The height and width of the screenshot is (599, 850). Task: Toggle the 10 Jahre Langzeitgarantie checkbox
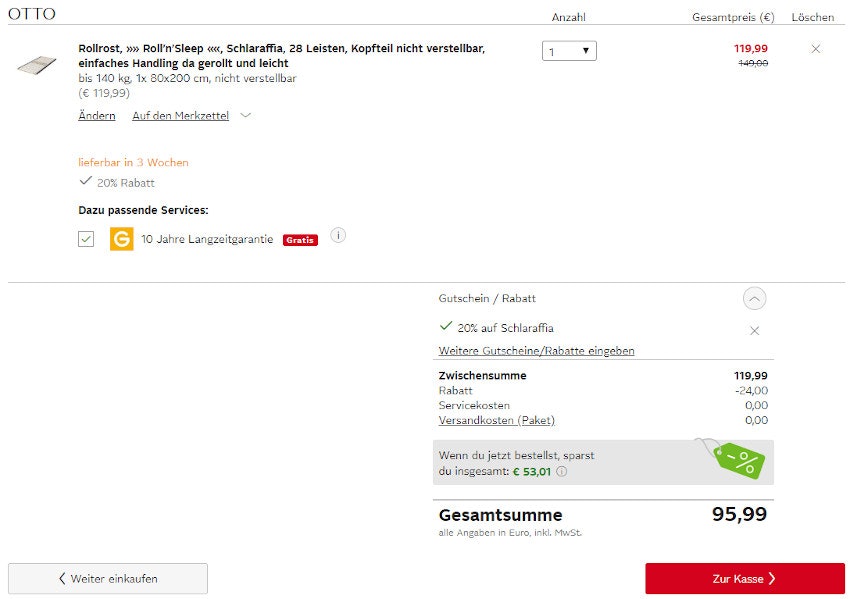coord(87,239)
